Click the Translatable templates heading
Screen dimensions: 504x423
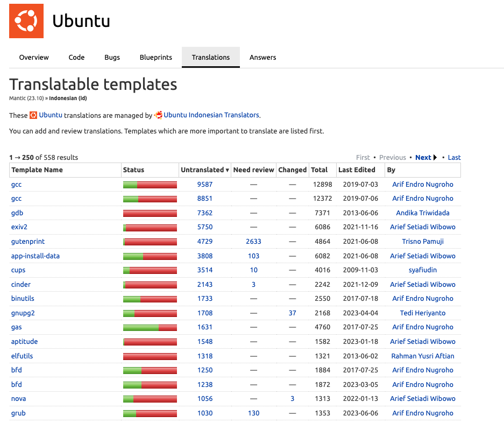(x=93, y=84)
